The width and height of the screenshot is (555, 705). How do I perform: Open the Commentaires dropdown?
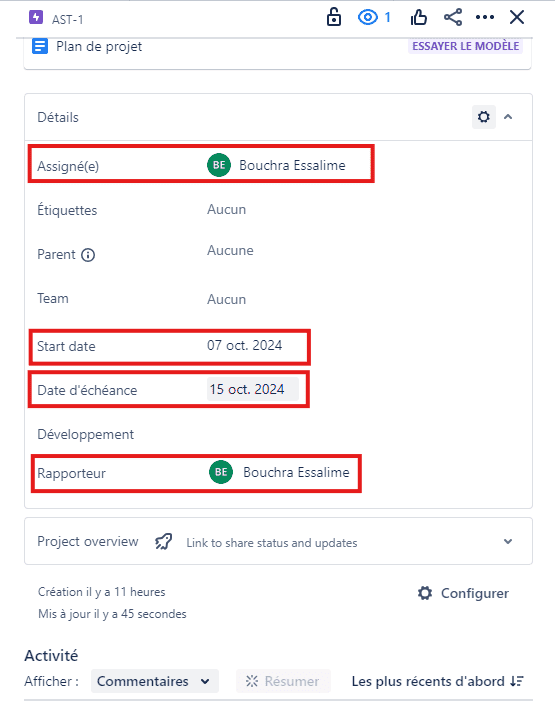(x=155, y=681)
